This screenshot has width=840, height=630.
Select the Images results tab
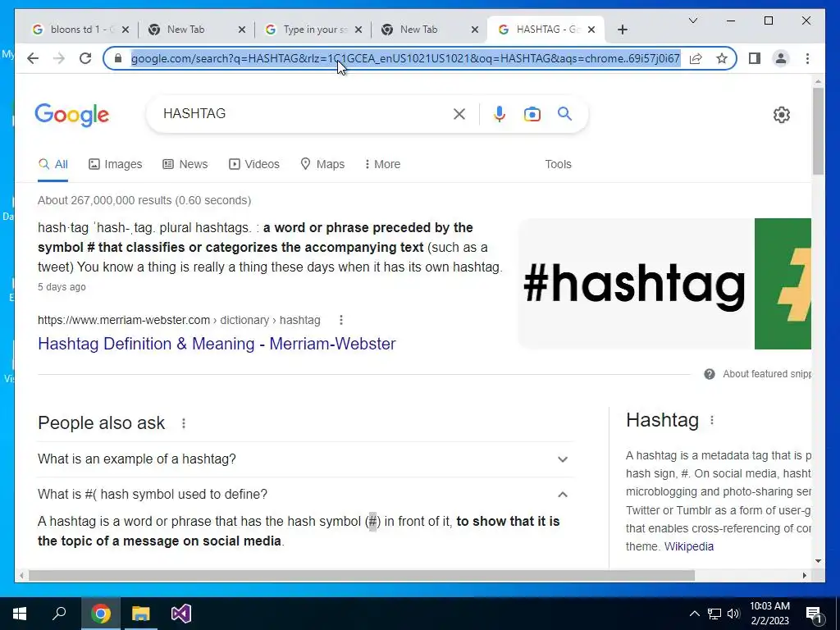(x=115, y=164)
